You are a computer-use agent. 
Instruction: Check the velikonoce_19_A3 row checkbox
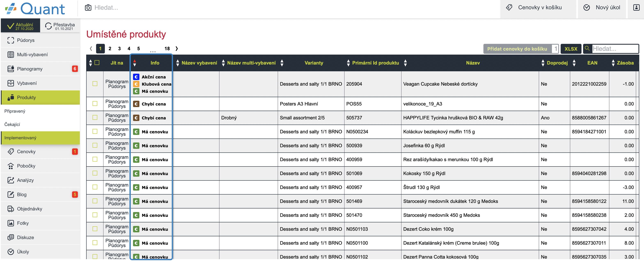coord(95,104)
